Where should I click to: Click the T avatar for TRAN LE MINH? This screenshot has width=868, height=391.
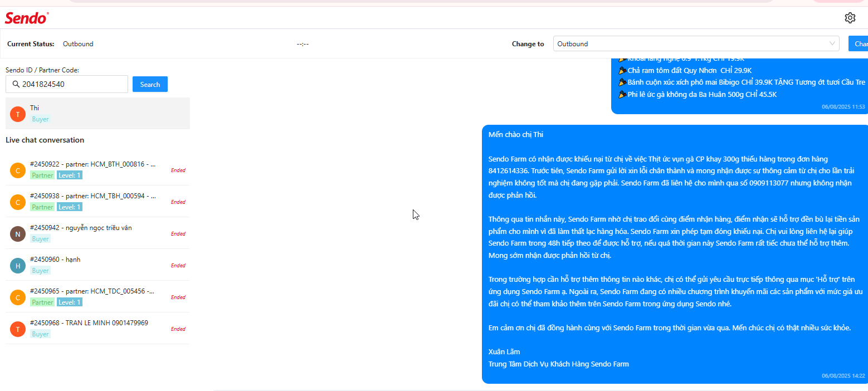[18, 329]
